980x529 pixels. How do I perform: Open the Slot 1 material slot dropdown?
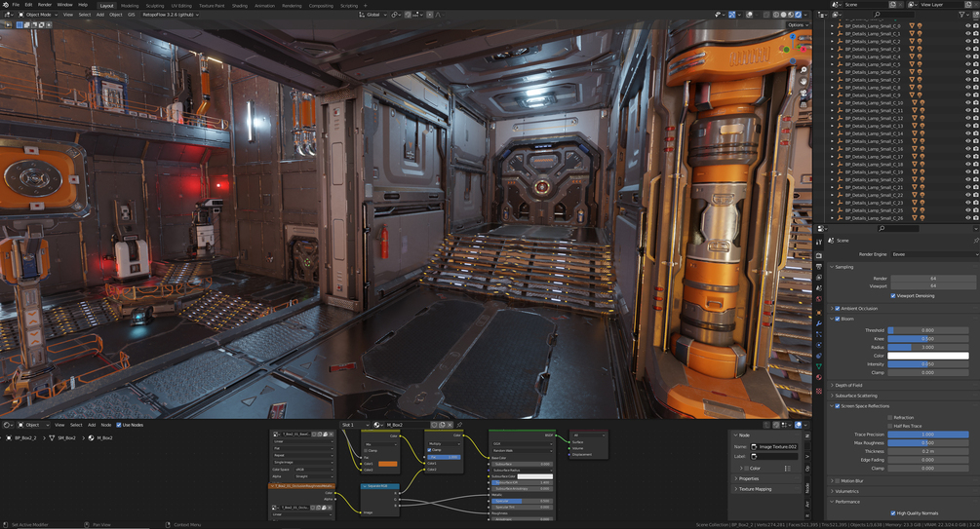[x=355, y=426]
